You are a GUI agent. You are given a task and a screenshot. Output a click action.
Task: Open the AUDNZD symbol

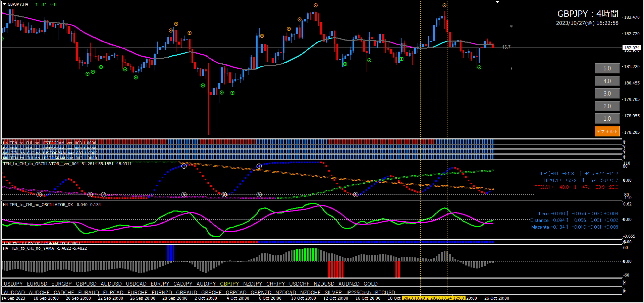(x=349, y=284)
